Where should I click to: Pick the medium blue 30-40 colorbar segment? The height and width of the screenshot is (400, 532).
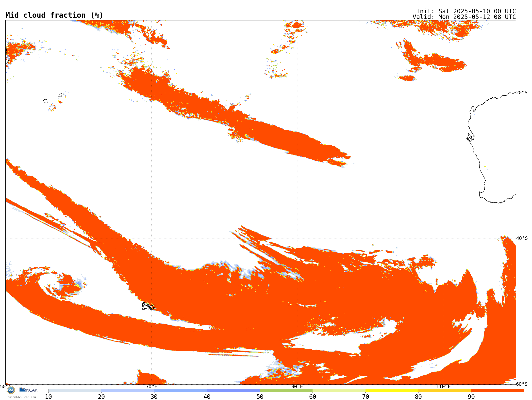(181, 391)
